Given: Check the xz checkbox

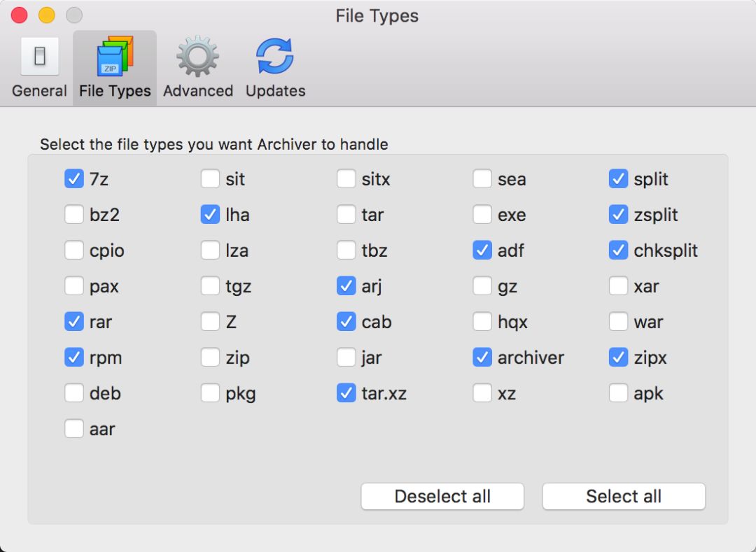Looking at the screenshot, I should pyautogui.click(x=482, y=393).
